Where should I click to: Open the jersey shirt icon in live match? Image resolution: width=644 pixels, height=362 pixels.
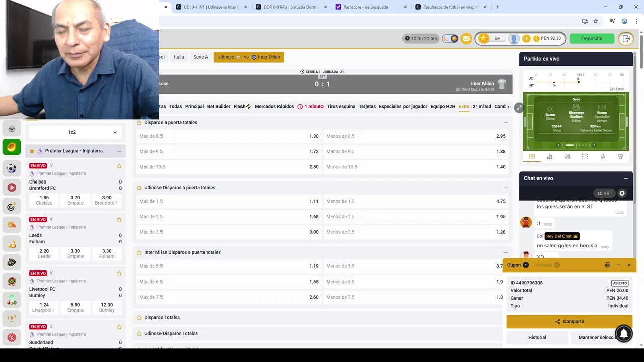coord(620,157)
